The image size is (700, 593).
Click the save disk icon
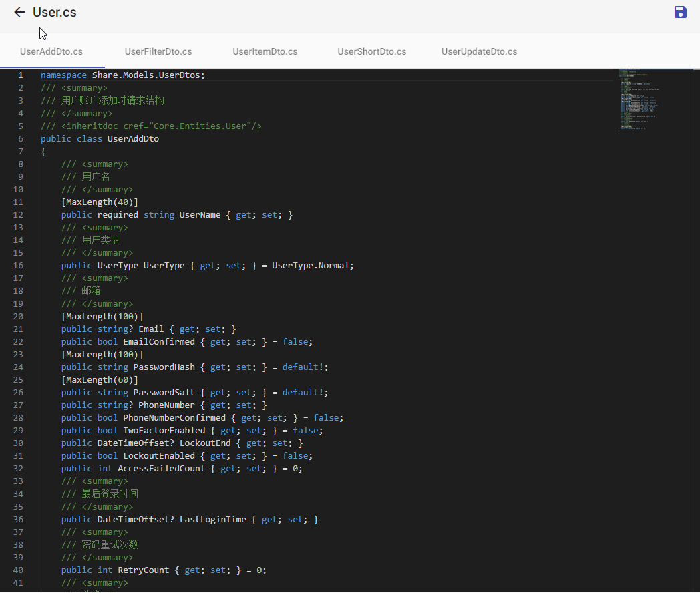pos(680,12)
